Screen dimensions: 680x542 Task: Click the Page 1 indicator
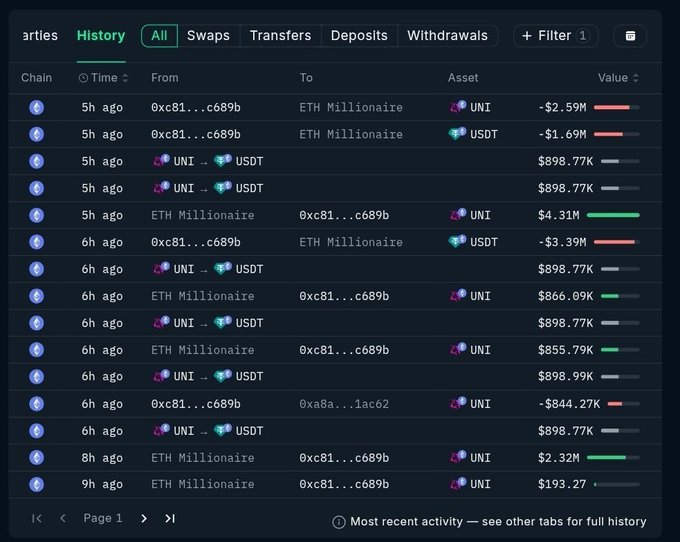(x=103, y=518)
